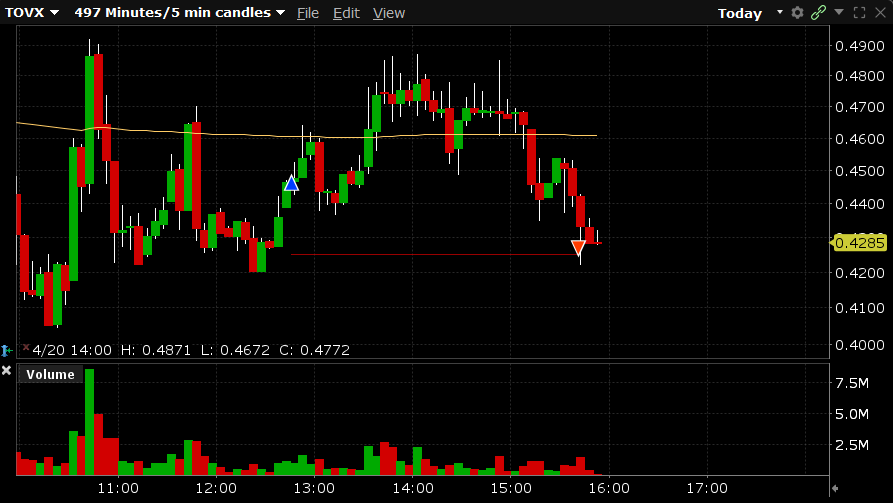893x503 pixels.
Task: Click the 15:00 time axis label
Action: [x=511, y=488]
